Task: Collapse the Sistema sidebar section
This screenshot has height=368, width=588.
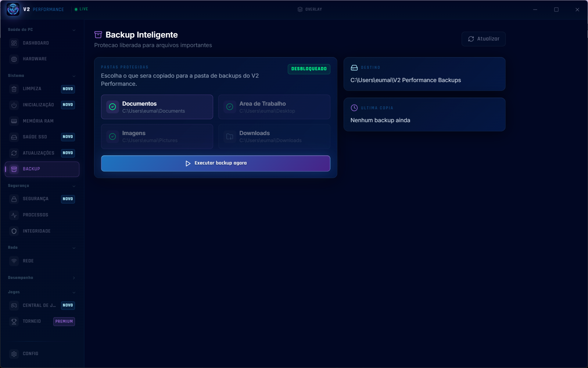Action: coord(42,76)
